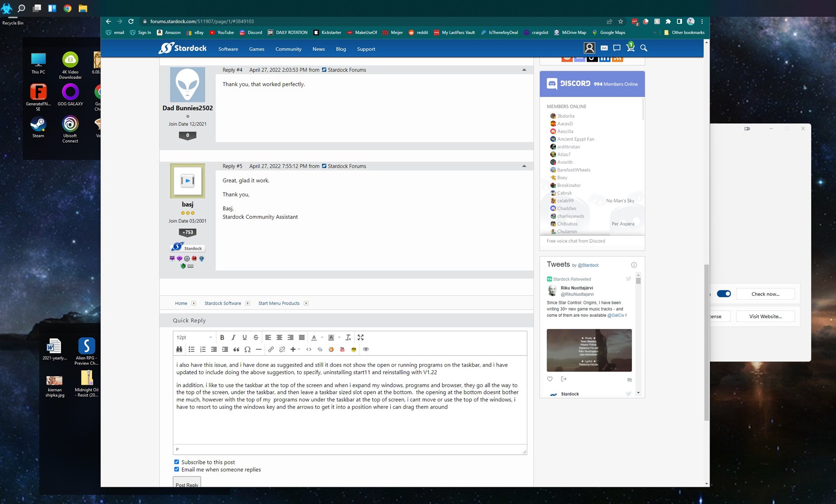Remove link with the unlink tool
The image size is (836, 504).
(x=282, y=349)
